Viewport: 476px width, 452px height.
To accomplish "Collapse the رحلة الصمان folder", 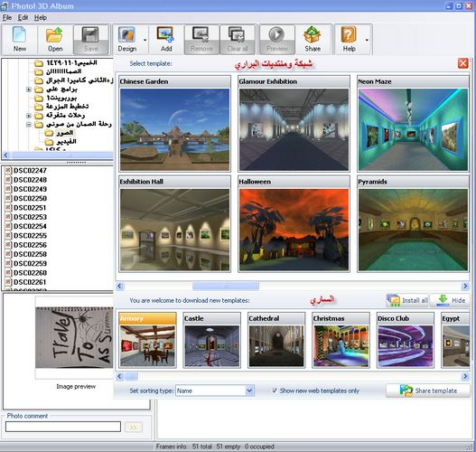I will click(29, 124).
